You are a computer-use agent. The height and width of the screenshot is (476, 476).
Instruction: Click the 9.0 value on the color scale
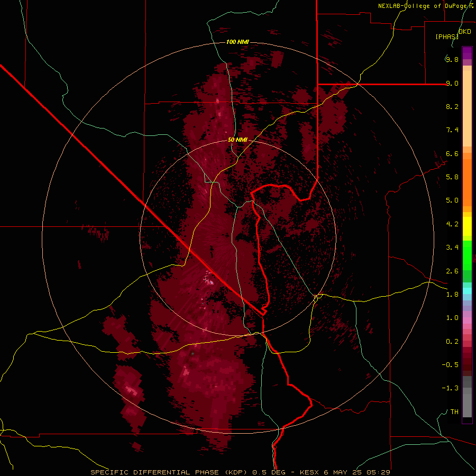(x=452, y=83)
